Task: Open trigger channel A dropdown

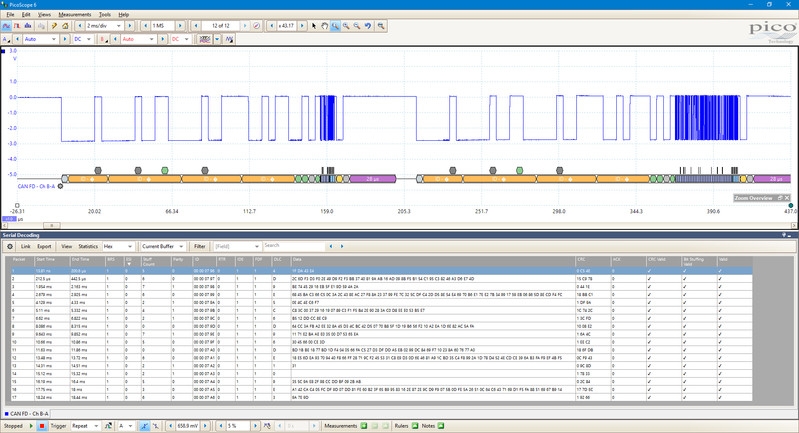Action: click(125, 426)
